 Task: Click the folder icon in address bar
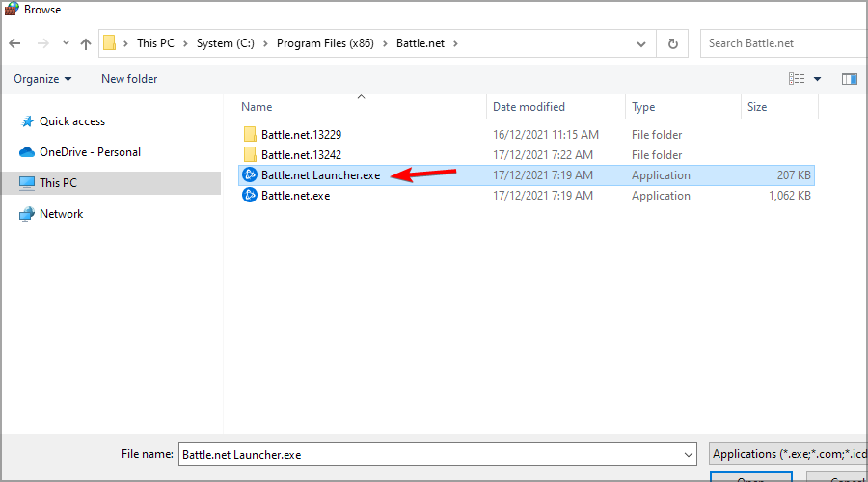[110, 43]
